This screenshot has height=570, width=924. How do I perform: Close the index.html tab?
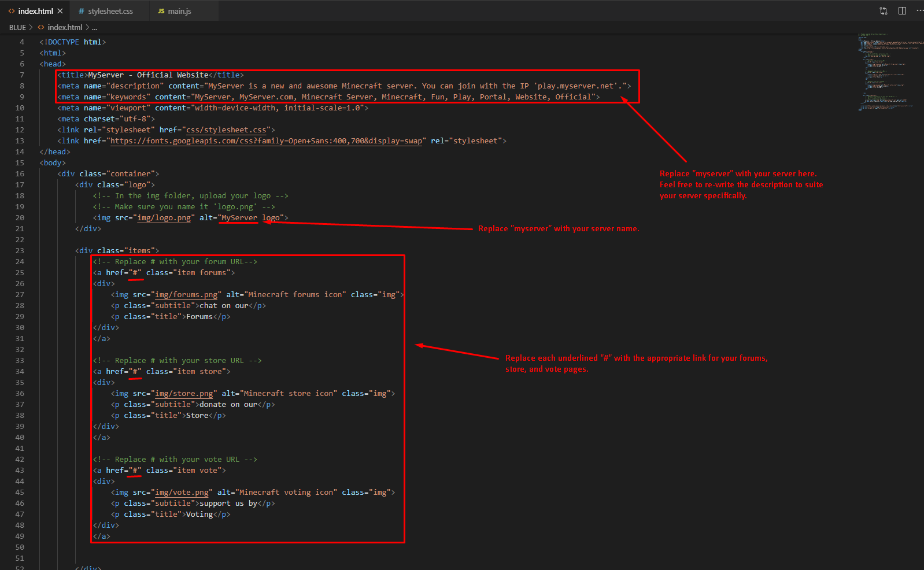click(60, 11)
